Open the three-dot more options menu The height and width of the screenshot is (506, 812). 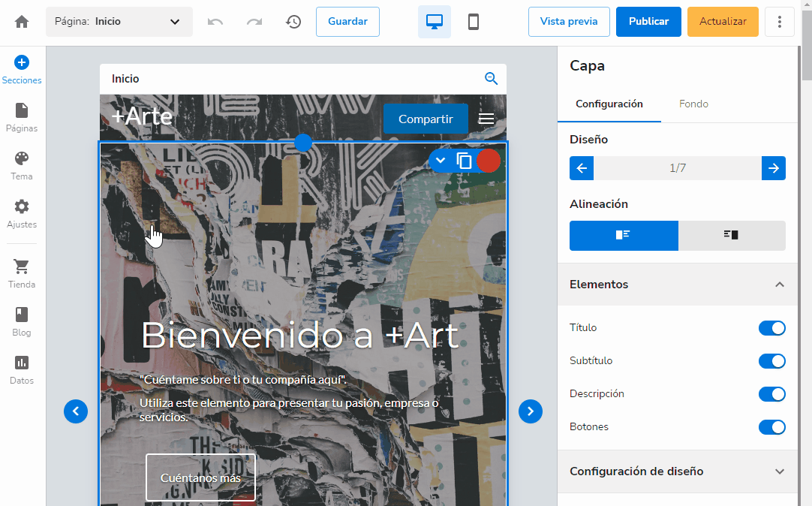click(x=780, y=22)
